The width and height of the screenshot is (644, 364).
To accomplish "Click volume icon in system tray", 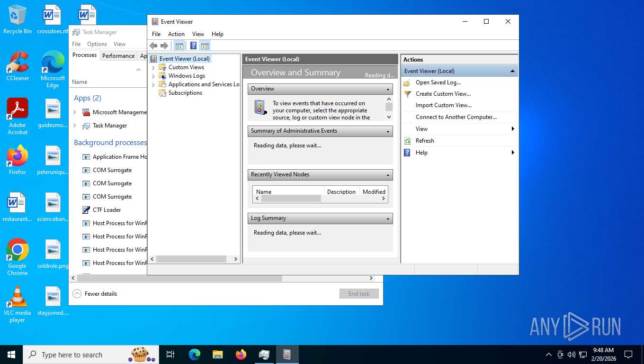I will point(571,355).
